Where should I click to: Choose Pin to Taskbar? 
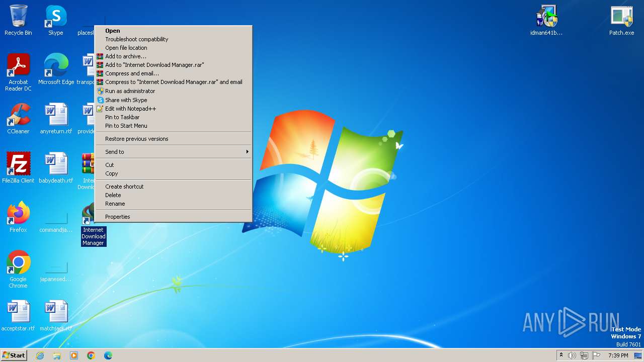coord(173,117)
